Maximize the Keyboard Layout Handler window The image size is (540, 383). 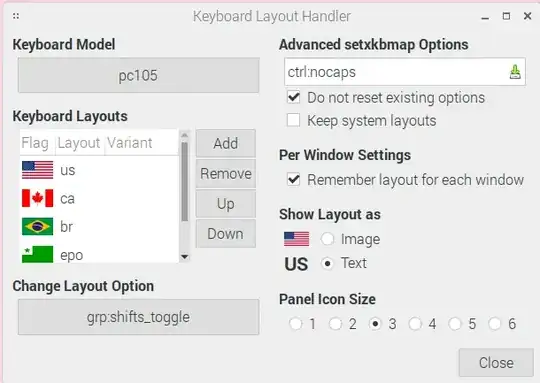[506, 16]
